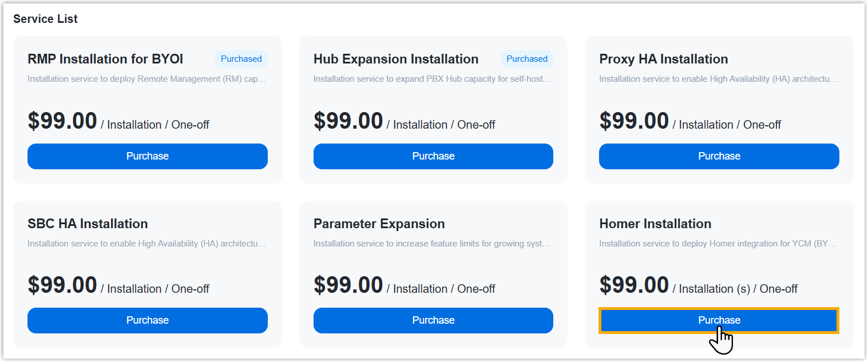This screenshot has width=868, height=362.
Task: Click the RMP Installation description text
Action: [x=146, y=79]
